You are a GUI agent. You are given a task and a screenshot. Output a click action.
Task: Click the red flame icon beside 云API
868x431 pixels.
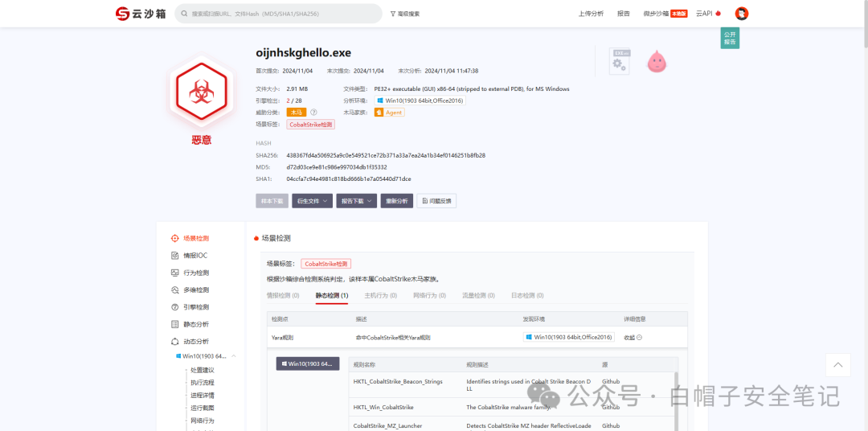click(x=718, y=14)
